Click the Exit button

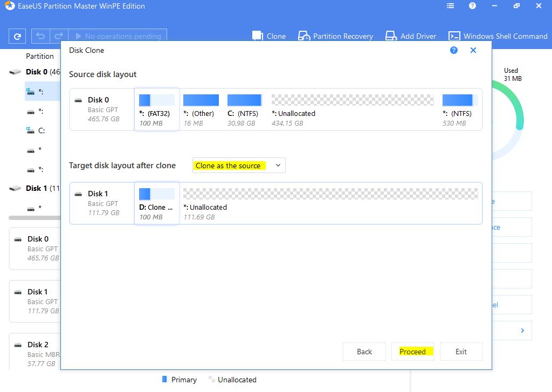click(x=461, y=352)
